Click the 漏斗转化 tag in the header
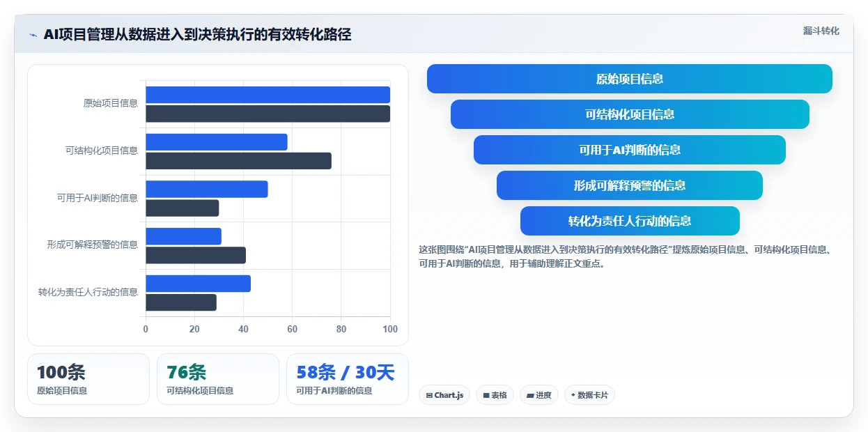This screenshot has height=432, width=868. (821, 31)
